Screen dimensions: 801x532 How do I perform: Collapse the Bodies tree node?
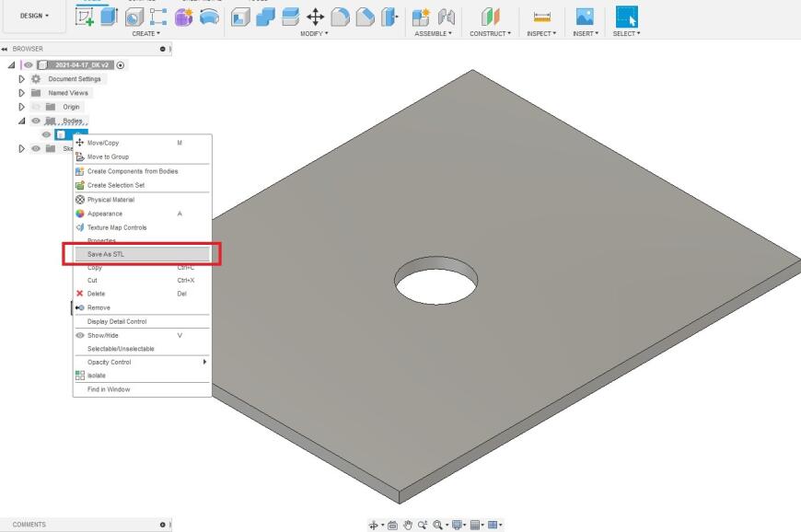(x=21, y=121)
